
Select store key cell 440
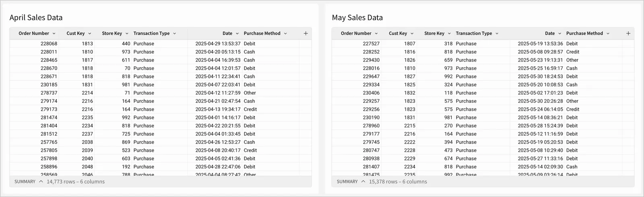[126, 44]
